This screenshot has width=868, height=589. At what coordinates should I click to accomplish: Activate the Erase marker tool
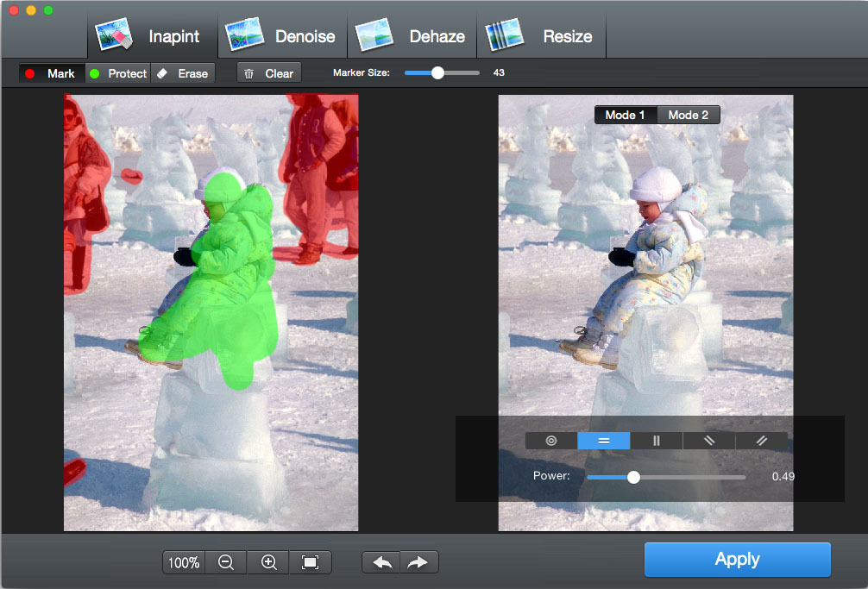click(183, 73)
